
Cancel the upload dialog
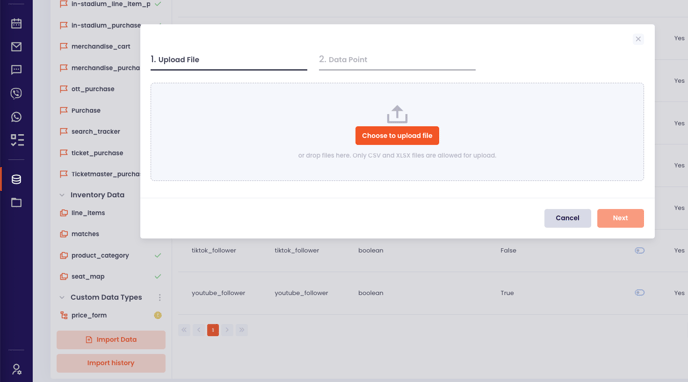tap(567, 218)
